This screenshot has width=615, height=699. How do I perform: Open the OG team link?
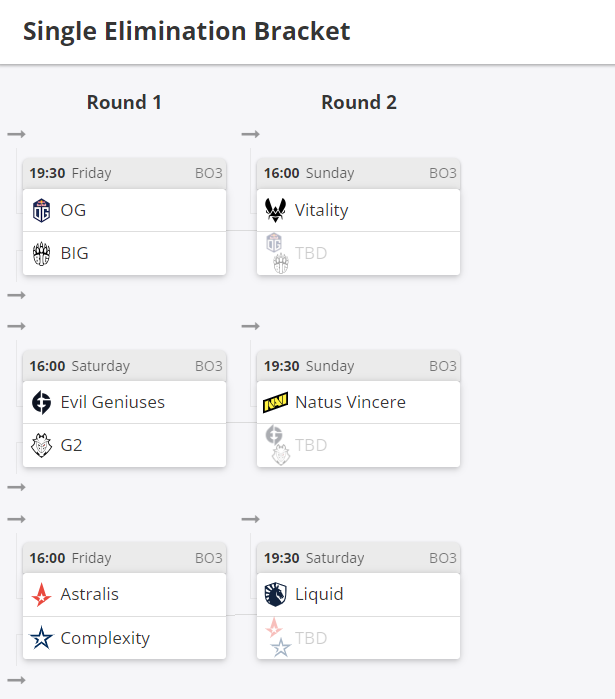[x=73, y=210]
